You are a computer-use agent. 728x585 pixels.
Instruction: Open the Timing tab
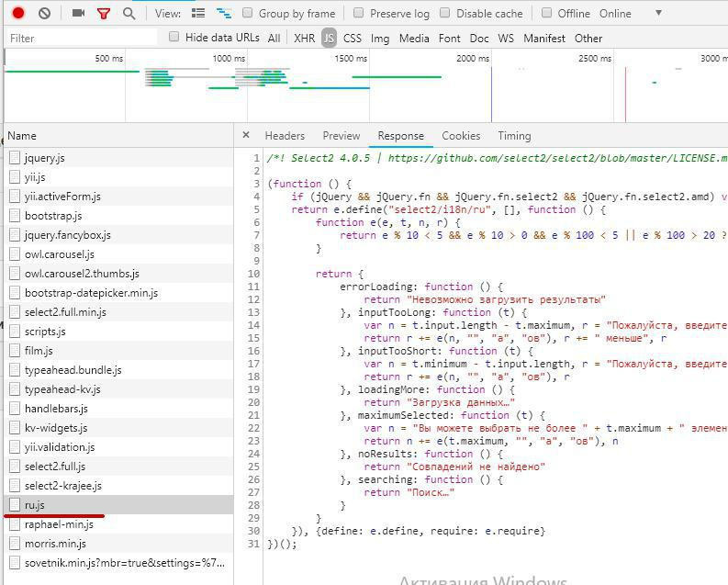514,136
